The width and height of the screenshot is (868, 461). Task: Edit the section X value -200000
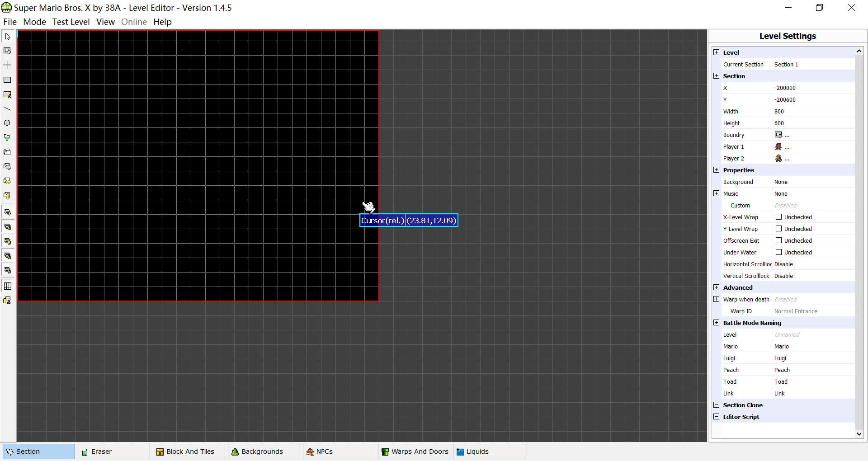coord(814,88)
